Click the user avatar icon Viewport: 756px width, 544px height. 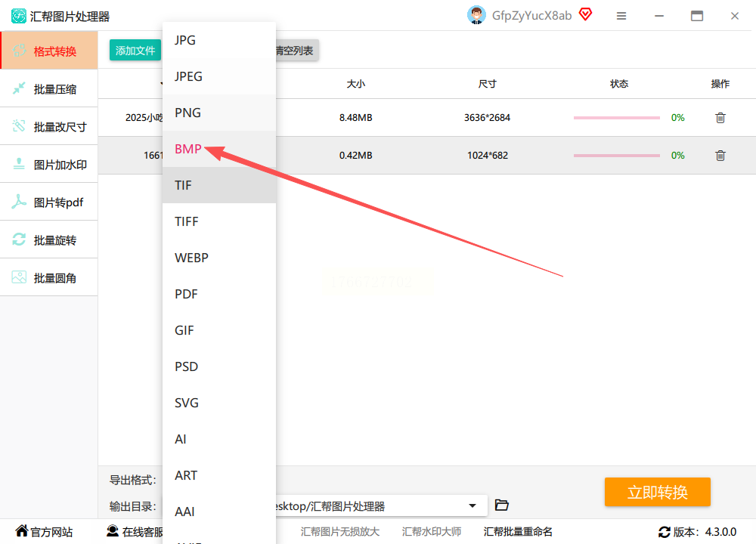coord(476,15)
